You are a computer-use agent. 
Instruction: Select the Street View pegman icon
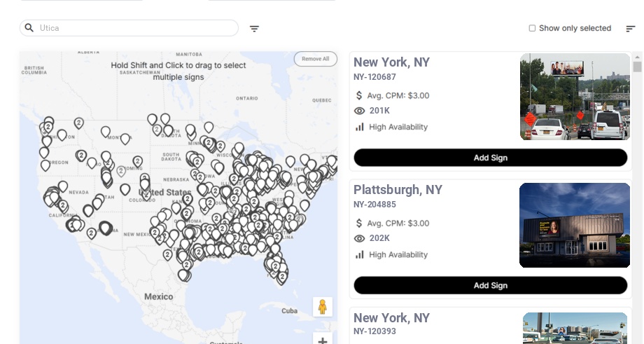click(322, 307)
